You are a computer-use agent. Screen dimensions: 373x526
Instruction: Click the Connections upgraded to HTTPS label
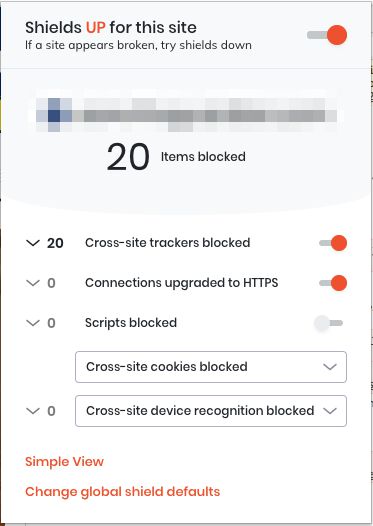coord(181,283)
